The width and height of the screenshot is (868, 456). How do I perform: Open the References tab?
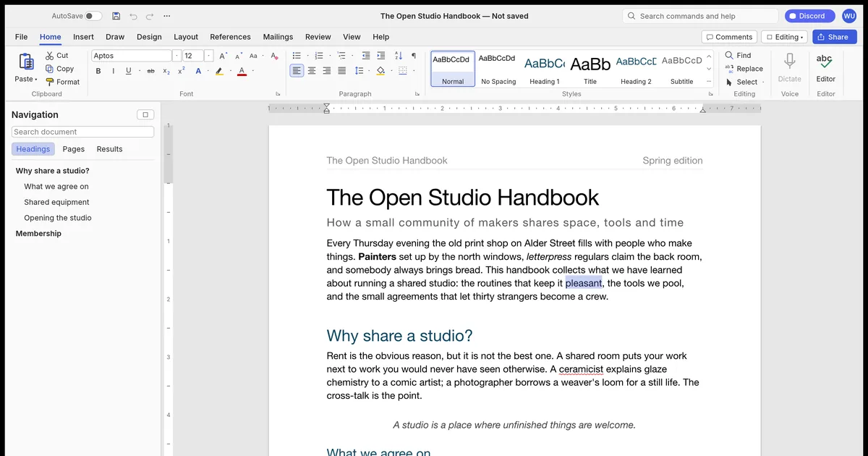(x=230, y=37)
